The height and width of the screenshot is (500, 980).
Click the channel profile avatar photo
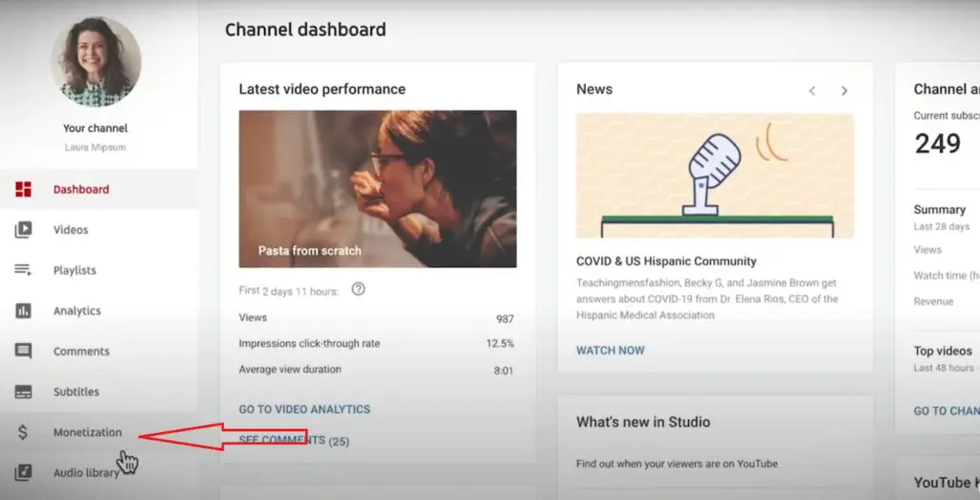[97, 62]
